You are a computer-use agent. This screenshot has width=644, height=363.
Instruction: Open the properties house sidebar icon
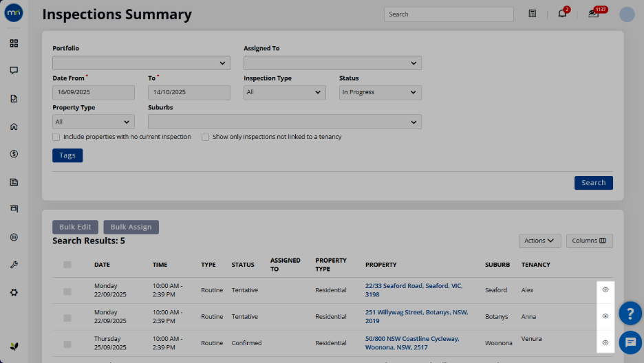point(14,126)
